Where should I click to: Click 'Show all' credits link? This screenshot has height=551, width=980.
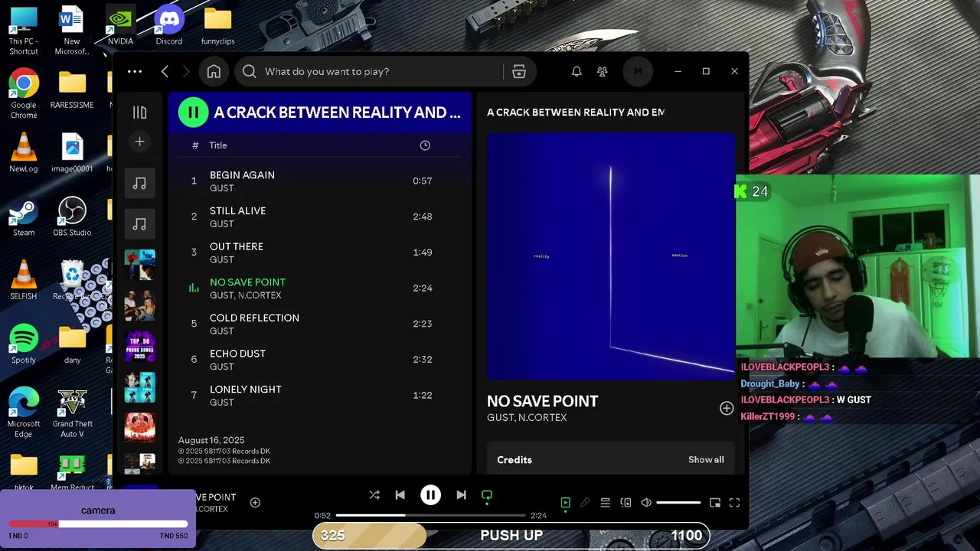tap(706, 460)
